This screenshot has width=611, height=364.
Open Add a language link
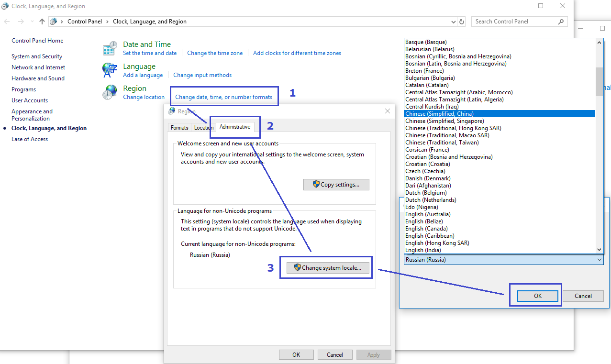click(x=143, y=75)
